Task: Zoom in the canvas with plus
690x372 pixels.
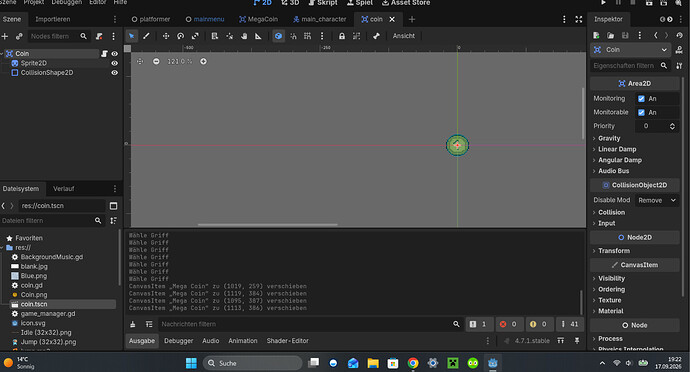Action: point(203,61)
